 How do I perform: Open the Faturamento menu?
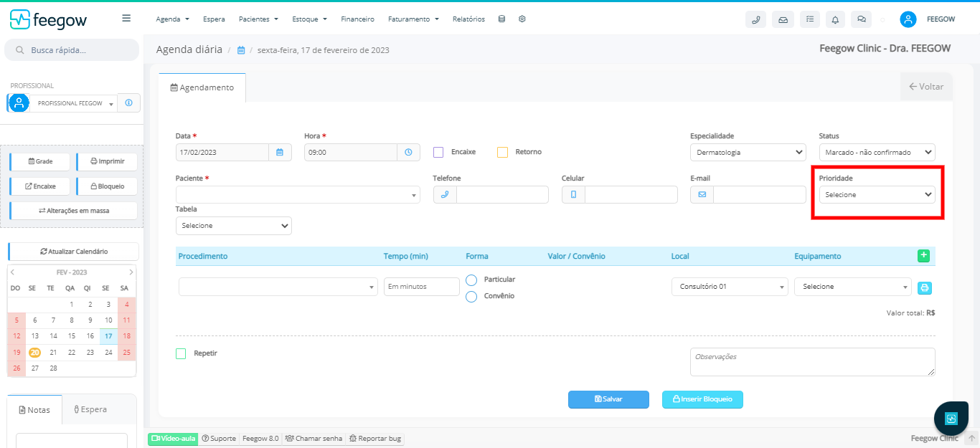413,19
